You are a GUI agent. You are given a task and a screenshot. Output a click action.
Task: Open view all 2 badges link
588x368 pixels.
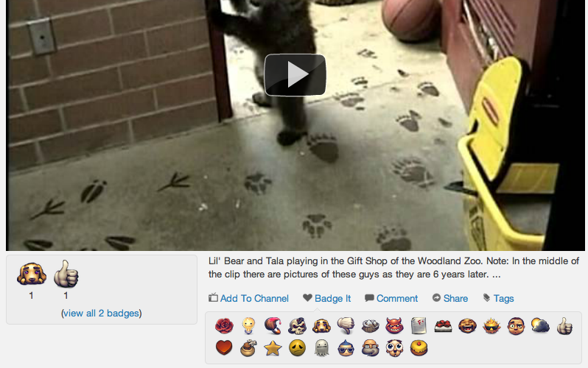101,314
